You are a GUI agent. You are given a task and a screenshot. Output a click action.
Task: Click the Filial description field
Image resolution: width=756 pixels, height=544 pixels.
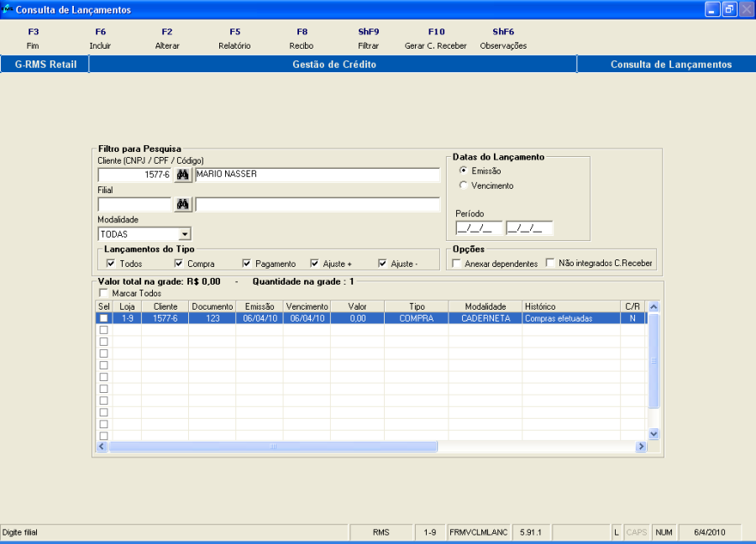click(x=318, y=204)
